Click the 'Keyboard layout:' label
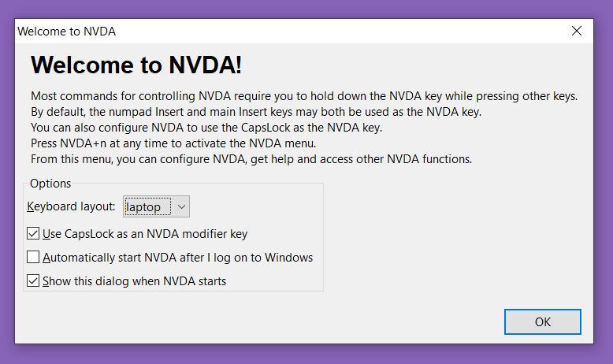Image resolution: width=613 pixels, height=364 pixels. pyautogui.click(x=71, y=207)
